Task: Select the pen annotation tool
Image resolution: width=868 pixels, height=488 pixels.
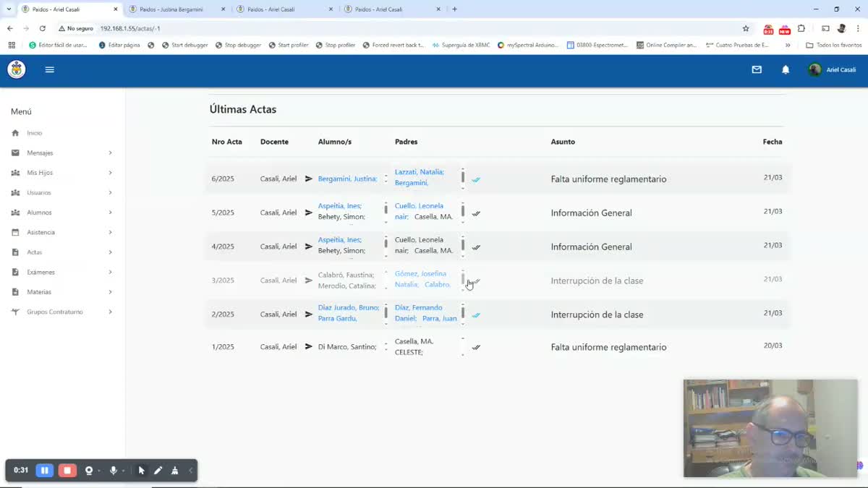Action: click(x=158, y=471)
